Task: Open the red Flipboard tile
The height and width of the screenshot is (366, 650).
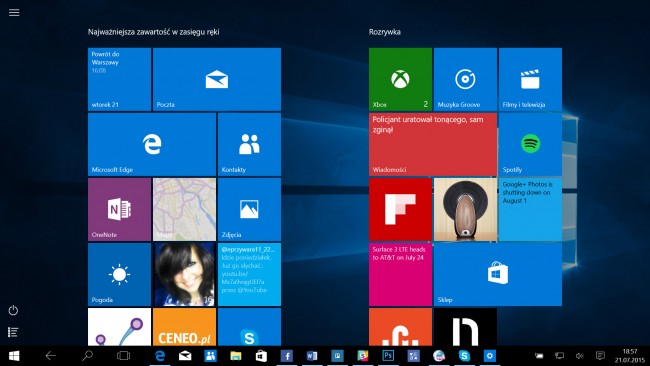Action: (400, 209)
